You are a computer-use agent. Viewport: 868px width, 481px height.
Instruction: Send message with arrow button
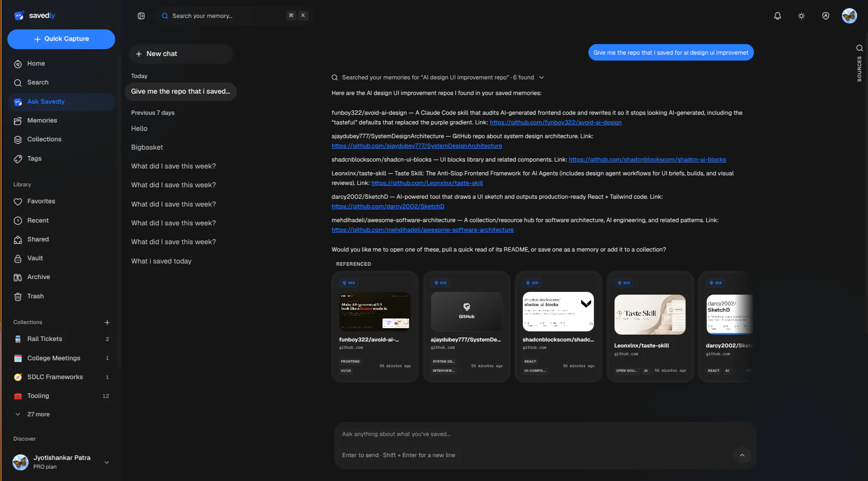point(742,455)
